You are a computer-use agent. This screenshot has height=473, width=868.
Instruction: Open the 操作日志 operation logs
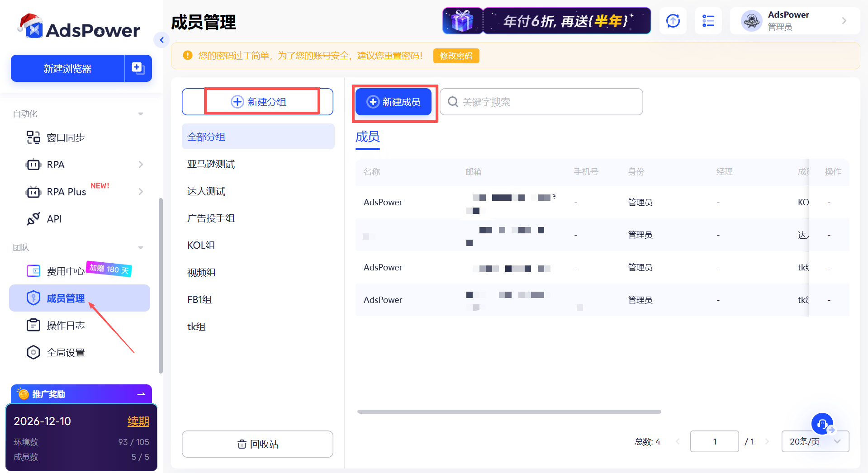(66, 325)
